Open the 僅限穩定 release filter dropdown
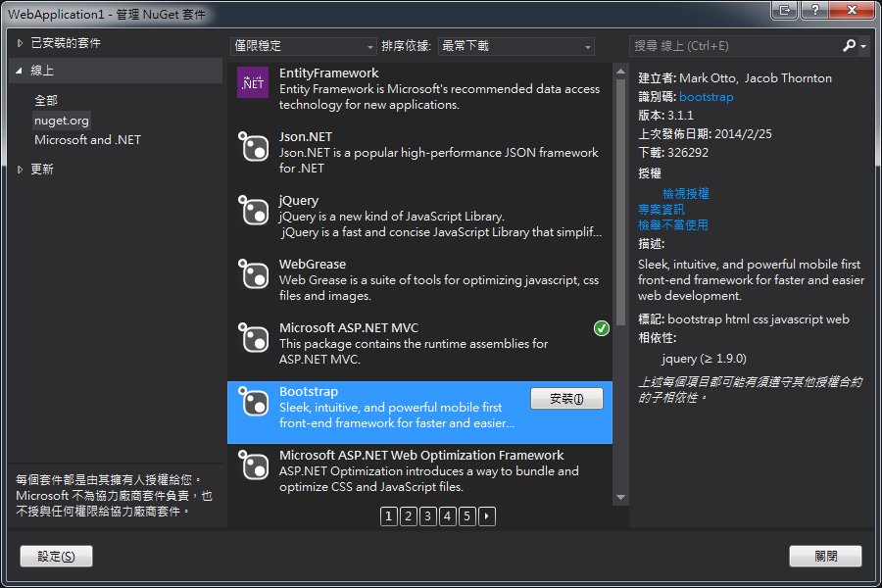Image resolution: width=882 pixels, height=588 pixels. pyautogui.click(x=303, y=46)
